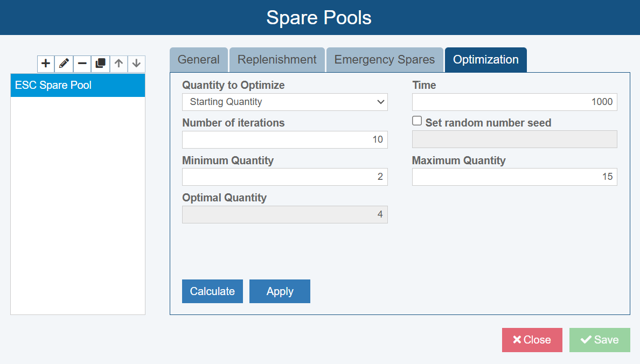640x364 pixels.
Task: Move the spare pool up in the list
Action: (119, 64)
